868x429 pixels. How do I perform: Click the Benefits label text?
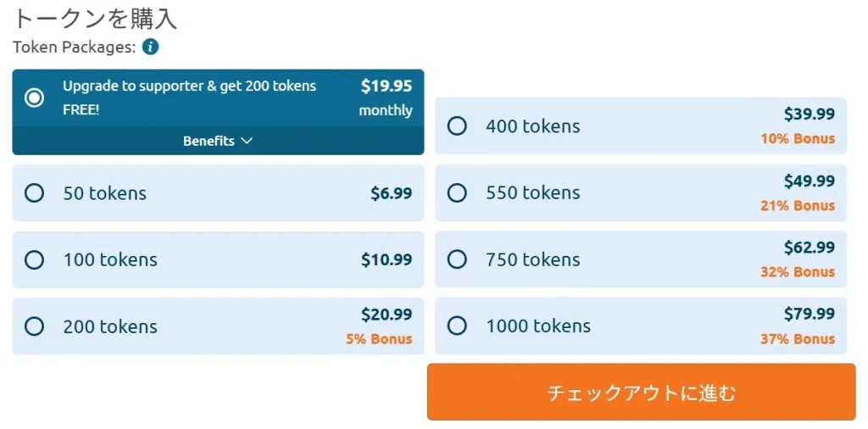pos(209,141)
